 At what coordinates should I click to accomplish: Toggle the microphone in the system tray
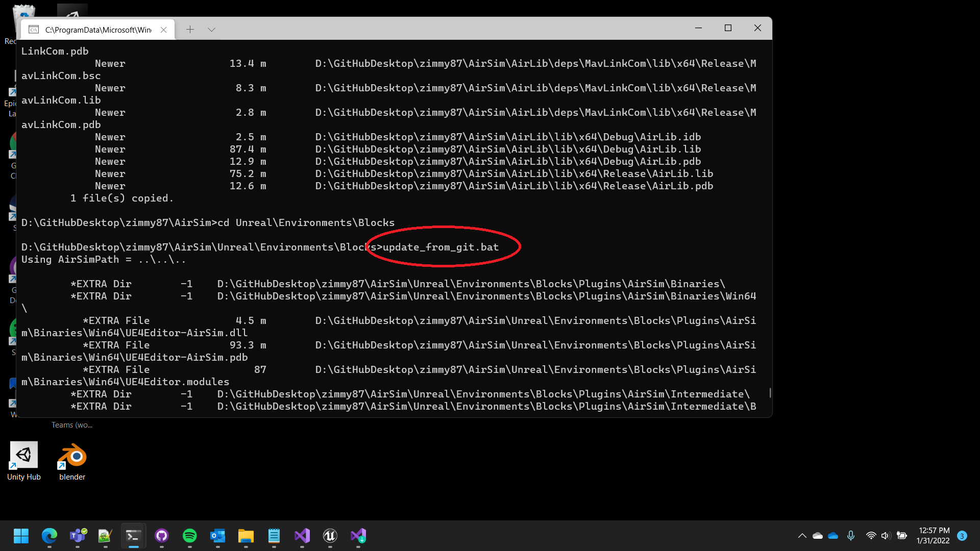tap(851, 536)
